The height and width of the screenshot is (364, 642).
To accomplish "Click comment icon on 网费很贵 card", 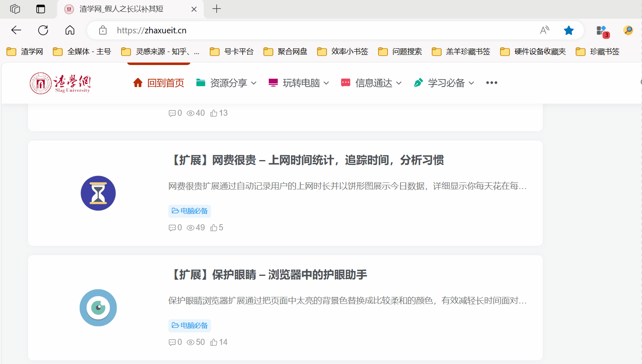I will [x=172, y=228].
